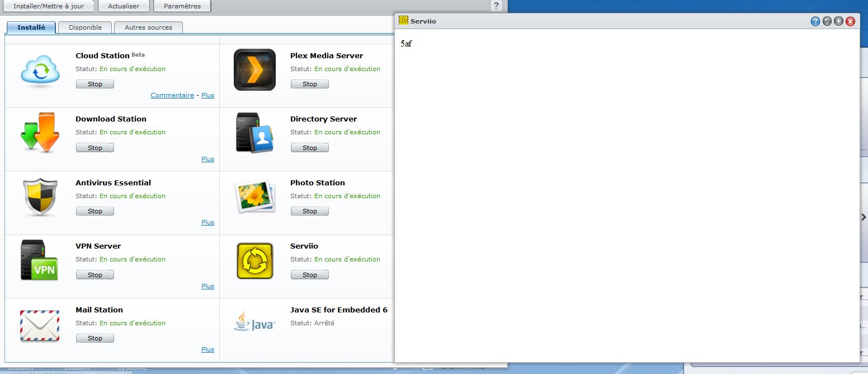Viewport: 868px width, 374px height.
Task: Click the VPN Server icon
Action: [39, 260]
